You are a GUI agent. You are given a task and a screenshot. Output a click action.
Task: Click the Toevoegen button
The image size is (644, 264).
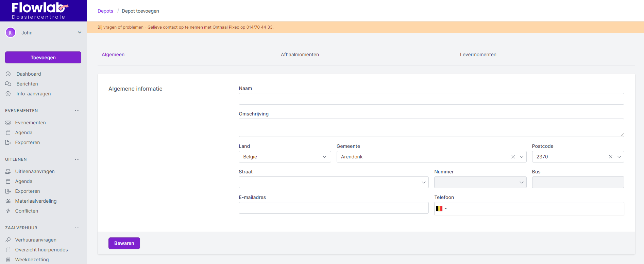point(43,58)
